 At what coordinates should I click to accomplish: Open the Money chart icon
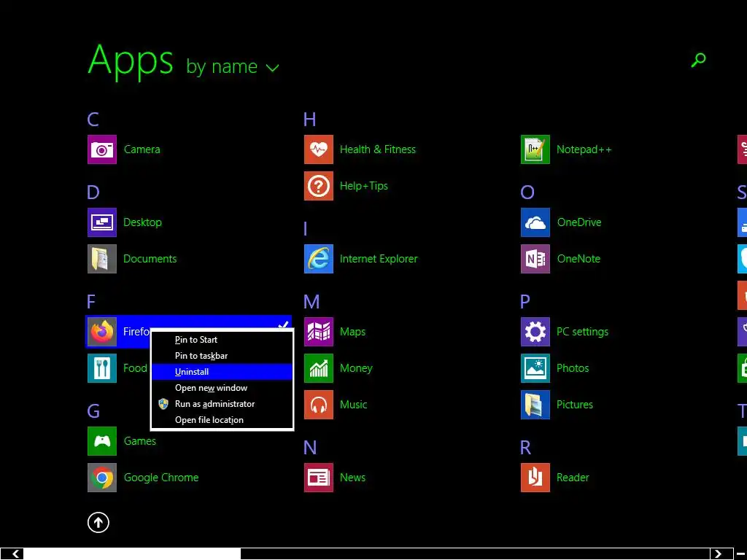319,368
